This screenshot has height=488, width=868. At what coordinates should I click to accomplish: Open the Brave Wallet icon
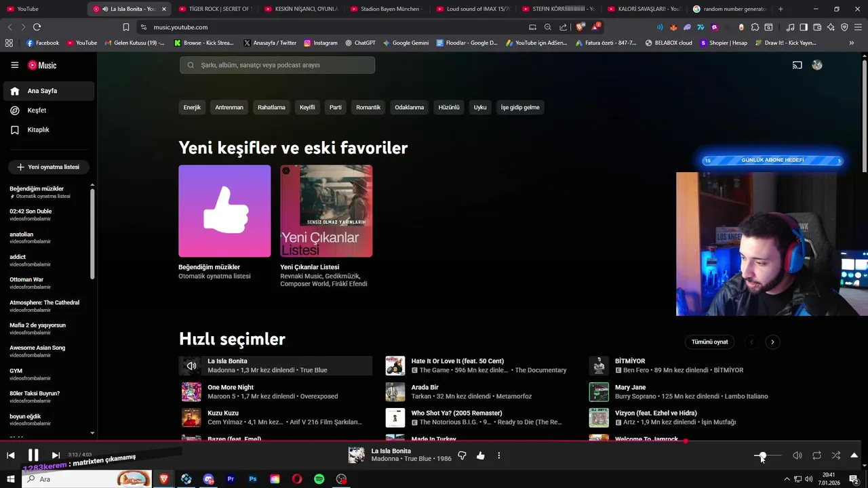coord(817,27)
